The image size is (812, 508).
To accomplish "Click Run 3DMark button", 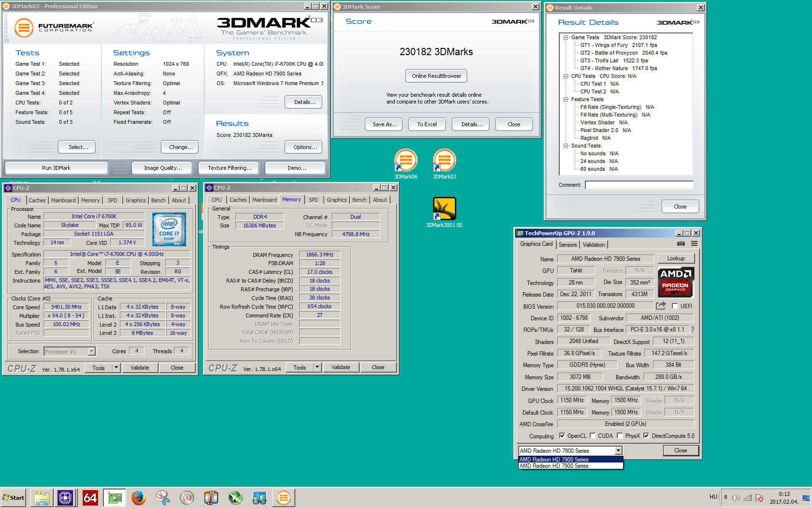I will coord(56,168).
